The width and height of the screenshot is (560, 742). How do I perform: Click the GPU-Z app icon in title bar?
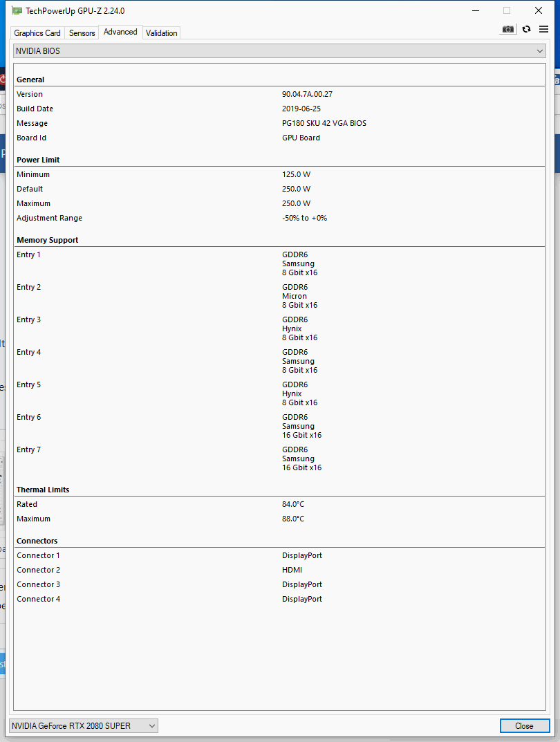(17, 10)
